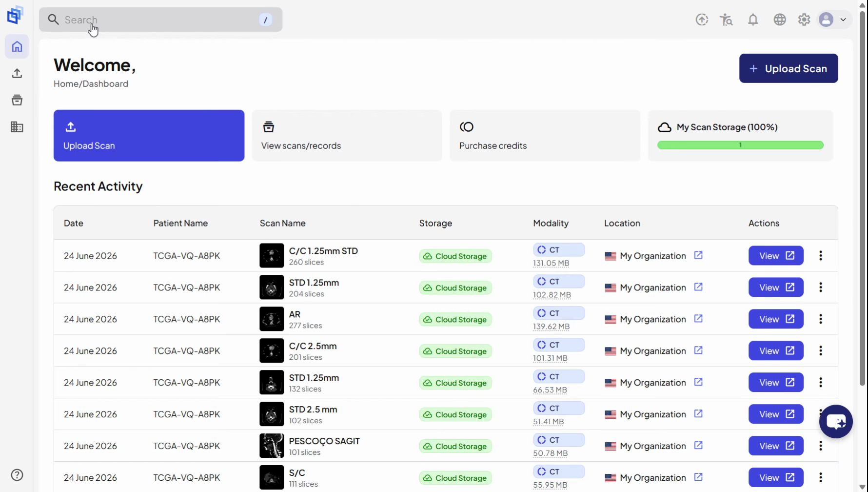Screen dimensions: 868x492
Task: Open scans archive icon in the sidebar
Action: pyautogui.click(x=17, y=100)
